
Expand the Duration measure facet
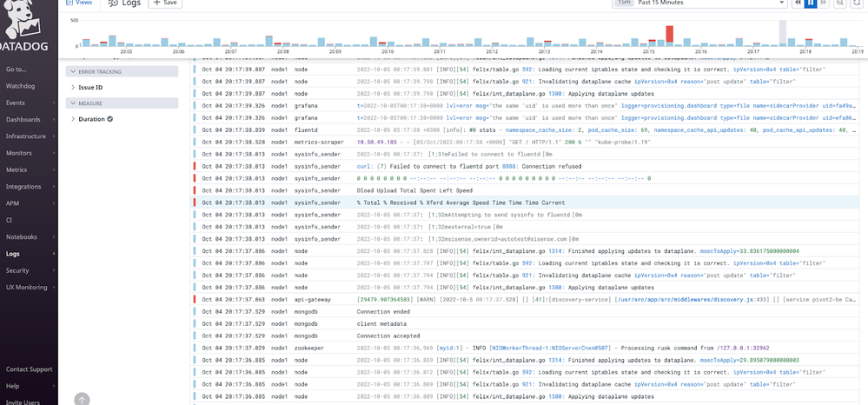[x=90, y=119]
